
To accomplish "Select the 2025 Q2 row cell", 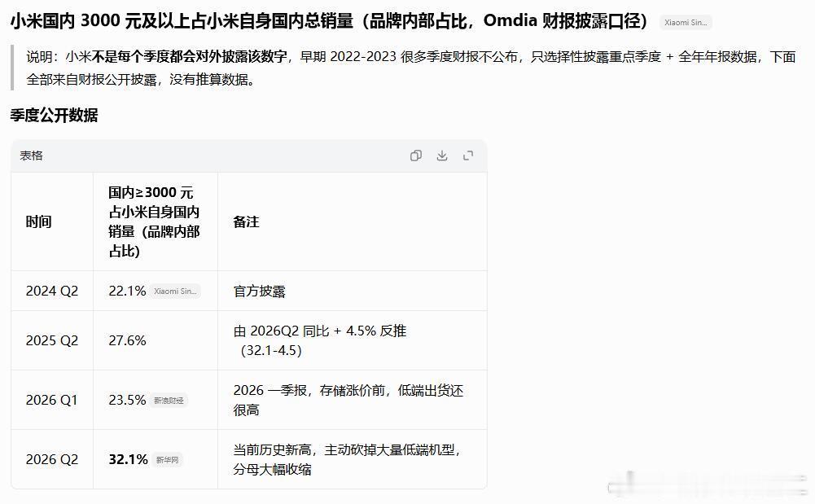I will 52,340.
